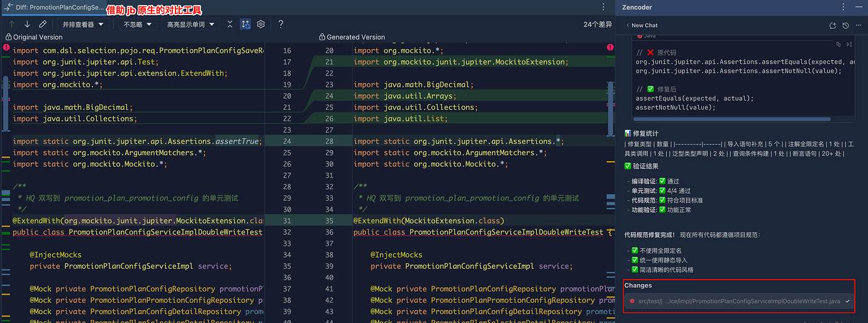This screenshot has width=868, height=323.
Task: Click the Changes section heading
Action: click(638, 285)
